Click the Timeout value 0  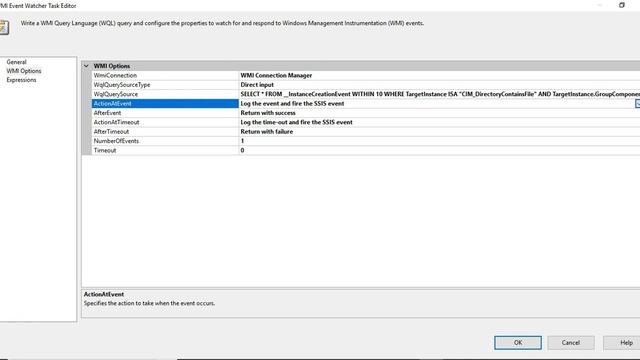[242, 151]
